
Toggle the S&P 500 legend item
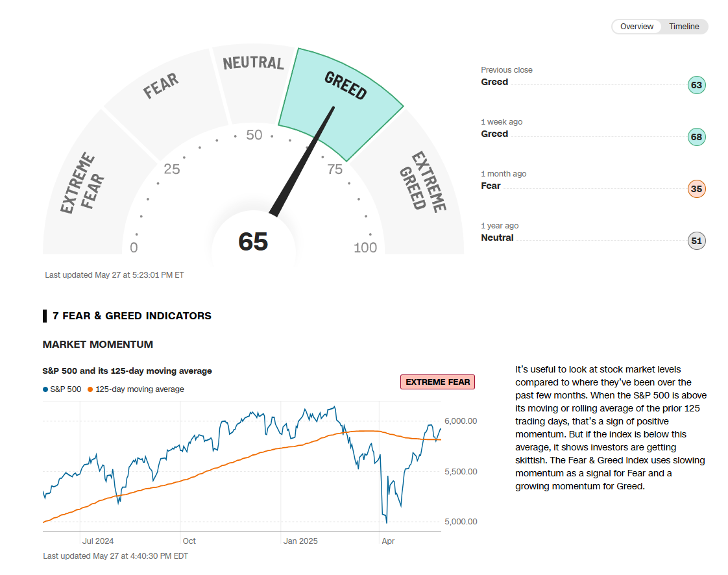(x=62, y=389)
